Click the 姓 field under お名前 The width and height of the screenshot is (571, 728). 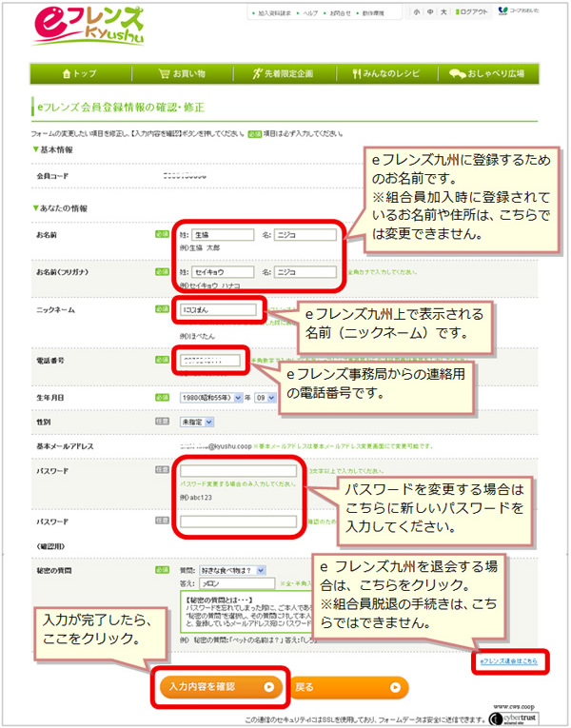(x=223, y=235)
